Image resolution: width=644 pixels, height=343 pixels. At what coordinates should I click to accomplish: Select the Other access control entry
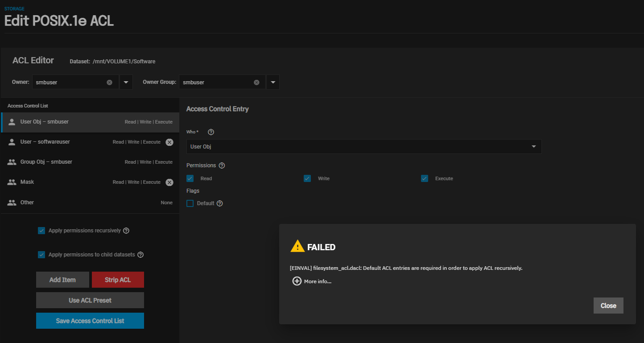[x=90, y=203]
